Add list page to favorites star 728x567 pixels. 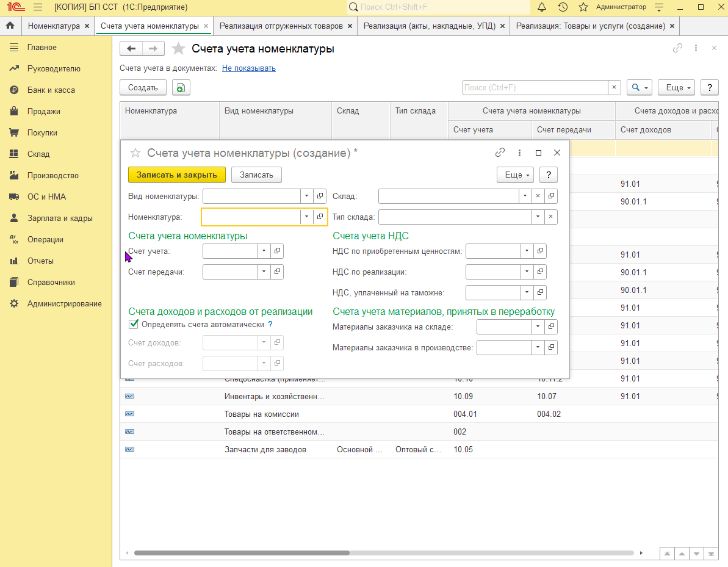(x=178, y=48)
